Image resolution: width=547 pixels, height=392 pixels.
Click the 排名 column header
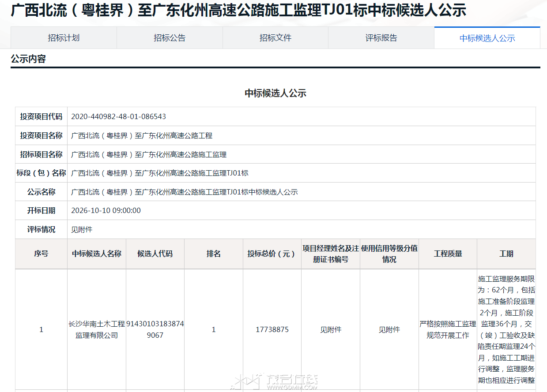214,254
